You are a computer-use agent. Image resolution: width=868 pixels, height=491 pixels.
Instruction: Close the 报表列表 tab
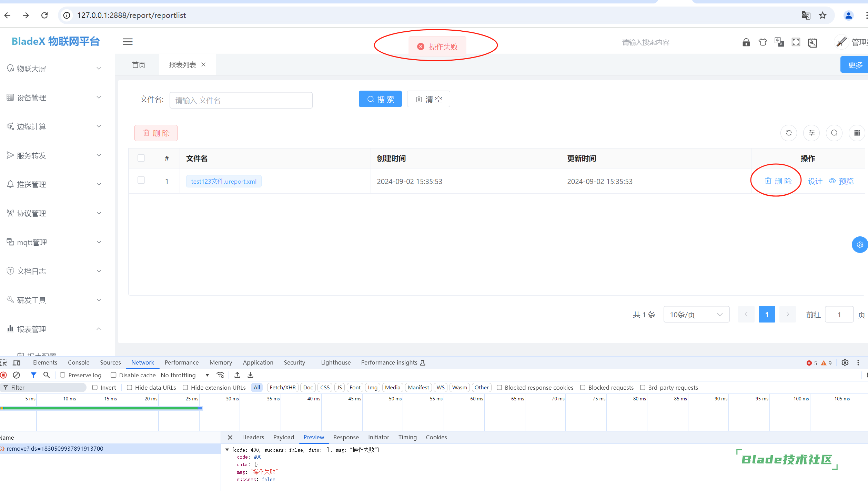click(203, 64)
